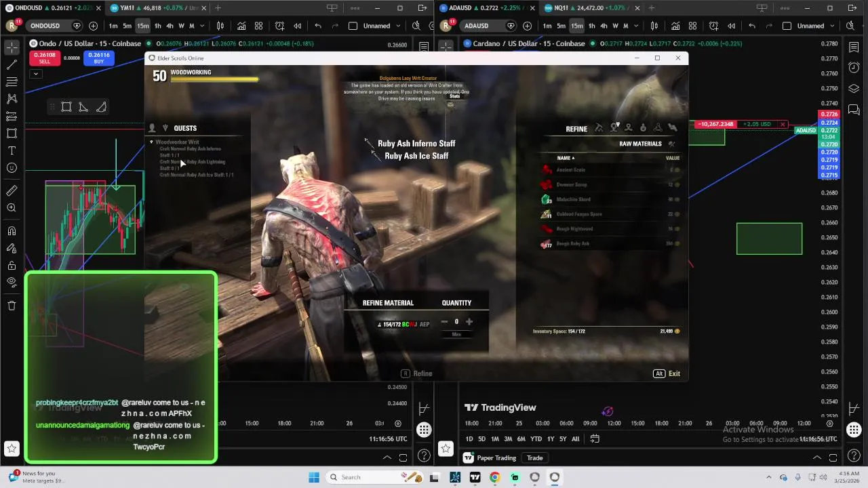Viewport: 868px width, 488px height.
Task: Click zoom in tool in ONDOUSD sidebar
Action: pyautogui.click(x=12, y=208)
